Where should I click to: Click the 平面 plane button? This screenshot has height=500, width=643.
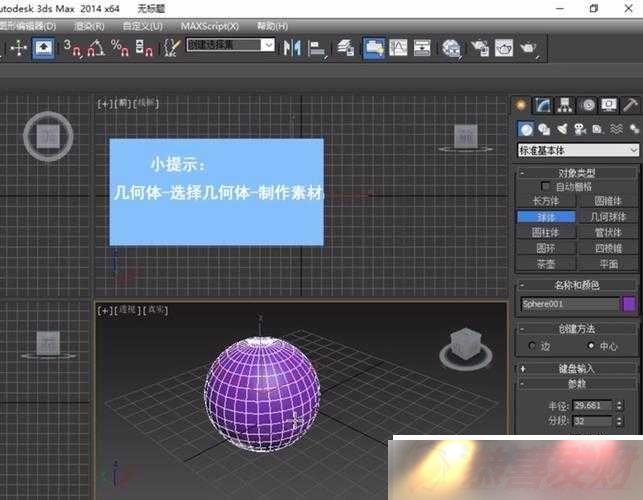pos(608,263)
